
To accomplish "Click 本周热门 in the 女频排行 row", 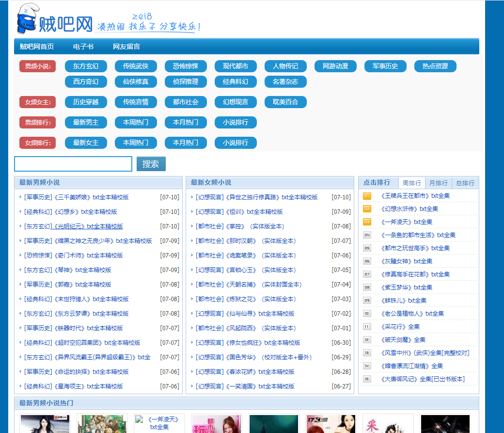I will (x=136, y=143).
